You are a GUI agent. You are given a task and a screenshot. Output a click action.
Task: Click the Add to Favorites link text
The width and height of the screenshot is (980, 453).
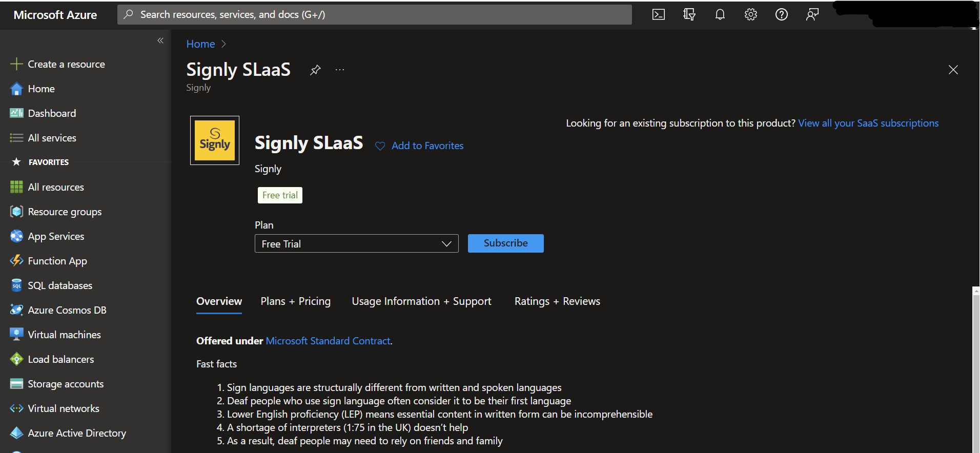(x=427, y=146)
